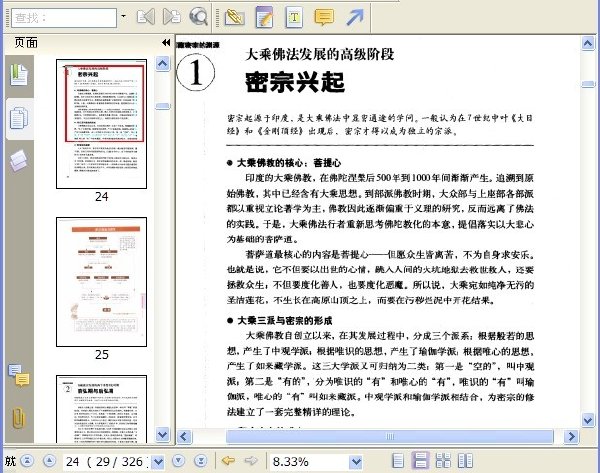This screenshot has height=473, width=600.
Task: Open the Comments sidebar panel
Action: click(19, 376)
